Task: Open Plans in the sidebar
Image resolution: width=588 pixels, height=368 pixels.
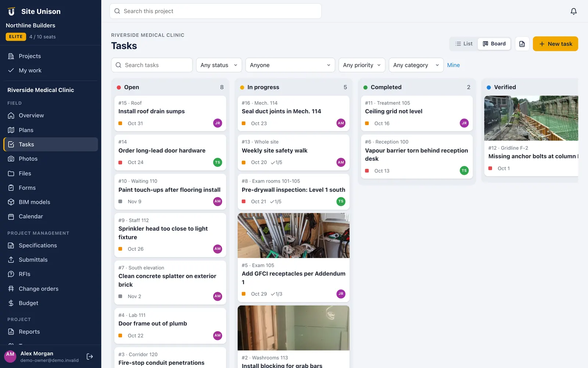Action: (51, 130)
